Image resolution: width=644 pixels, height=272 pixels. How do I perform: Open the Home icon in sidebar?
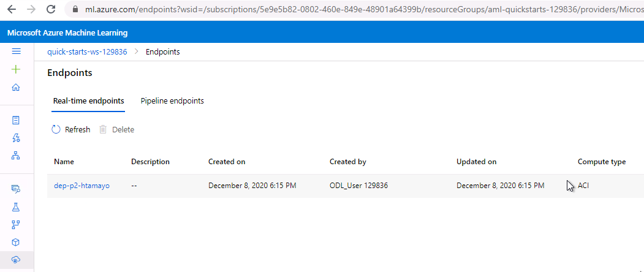click(x=16, y=87)
